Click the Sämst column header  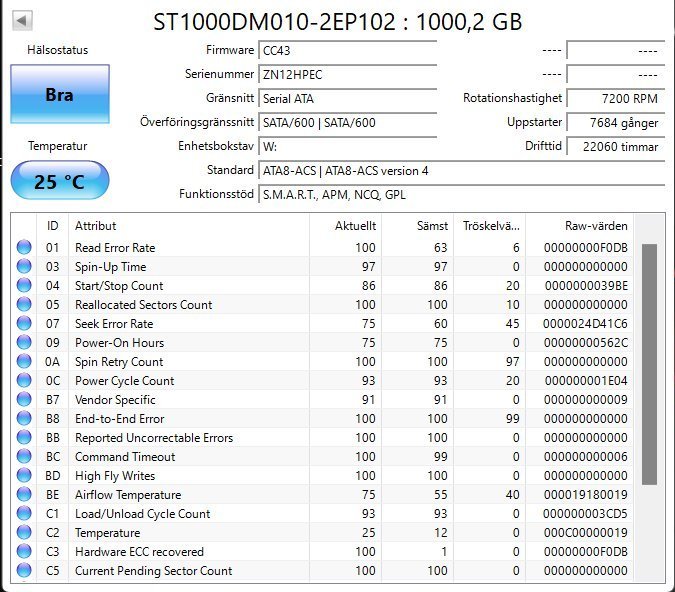click(x=431, y=226)
